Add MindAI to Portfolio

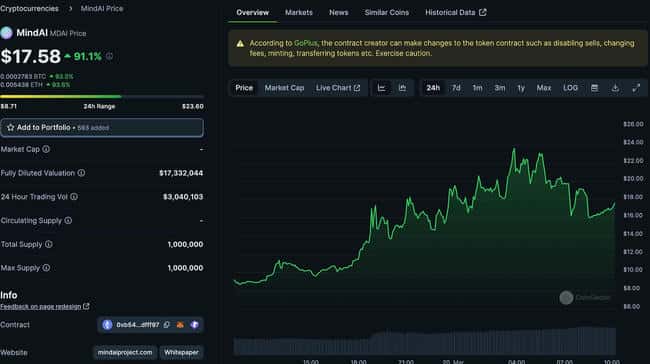[x=102, y=128]
